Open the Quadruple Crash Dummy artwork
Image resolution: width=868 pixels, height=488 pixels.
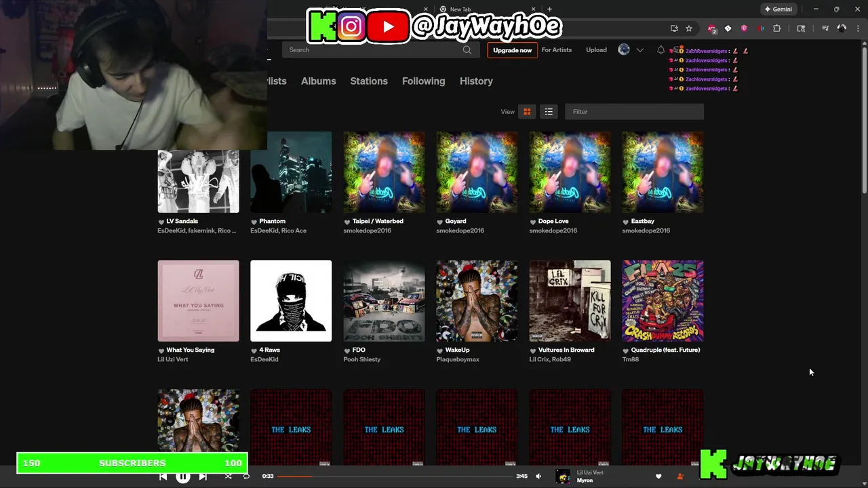pos(663,301)
